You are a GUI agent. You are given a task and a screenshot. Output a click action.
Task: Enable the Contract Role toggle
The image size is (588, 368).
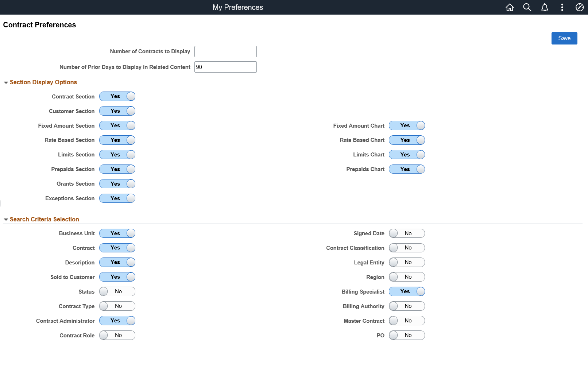117,336
